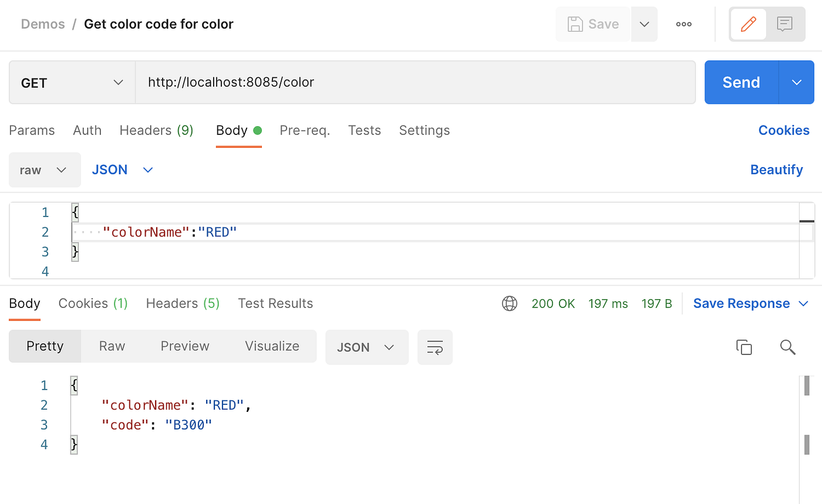Click the more actions ellipsis icon

(683, 24)
